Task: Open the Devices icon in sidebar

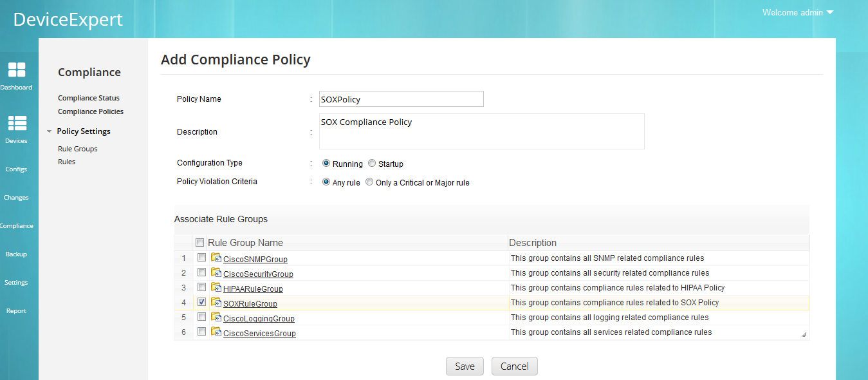Action: tap(17, 124)
